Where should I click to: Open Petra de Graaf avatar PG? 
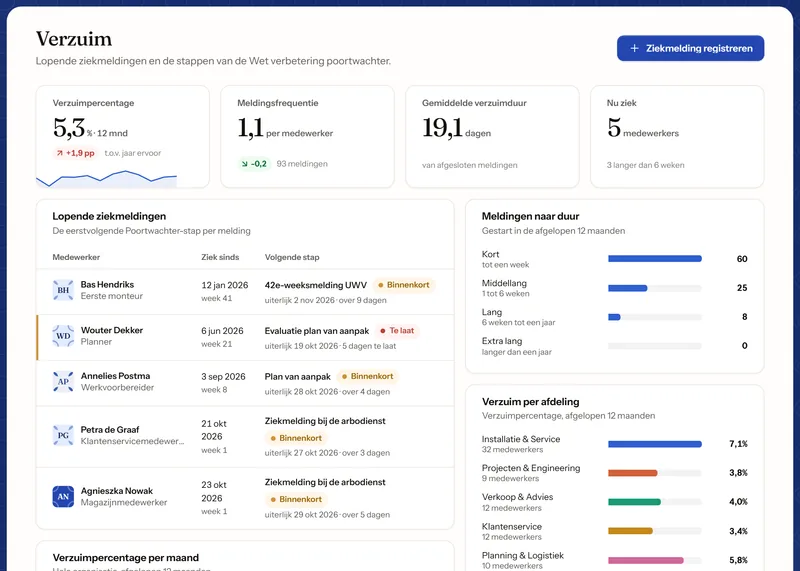tap(63, 435)
